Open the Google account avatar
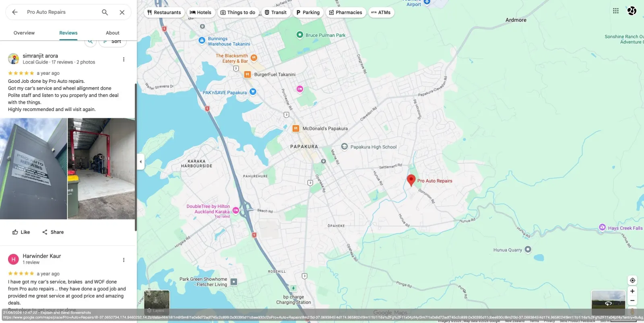The image size is (644, 323). 632,11
